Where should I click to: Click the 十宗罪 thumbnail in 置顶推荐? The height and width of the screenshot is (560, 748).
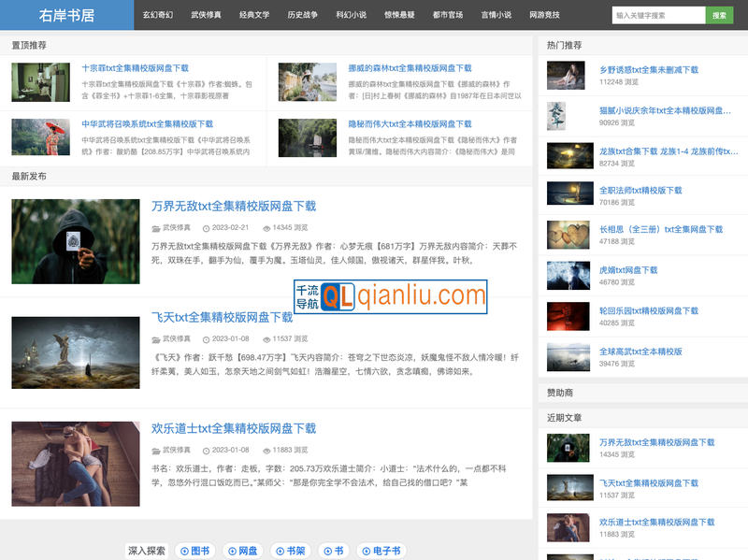tap(40, 82)
